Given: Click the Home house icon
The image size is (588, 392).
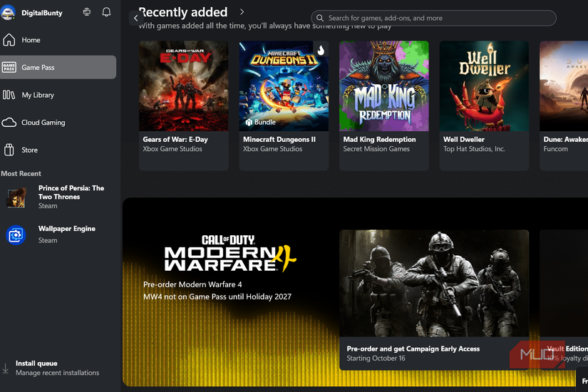Looking at the screenshot, I should click(9, 40).
